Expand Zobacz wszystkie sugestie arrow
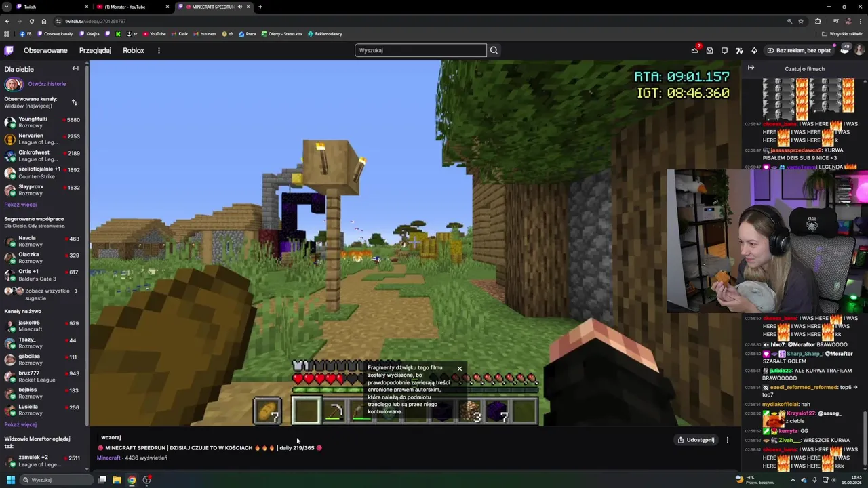The height and width of the screenshot is (488, 868). pyautogui.click(x=76, y=291)
